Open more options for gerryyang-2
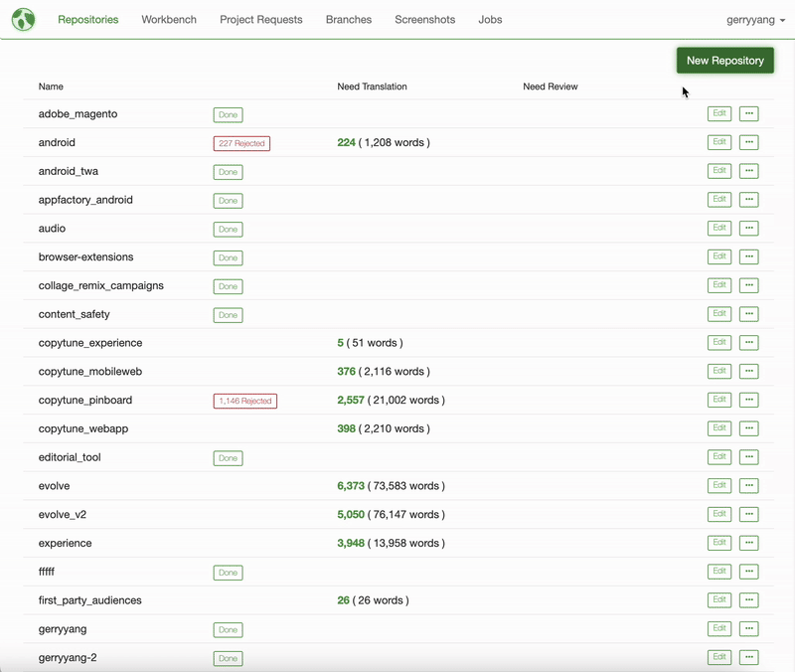This screenshot has width=795, height=672. click(749, 657)
